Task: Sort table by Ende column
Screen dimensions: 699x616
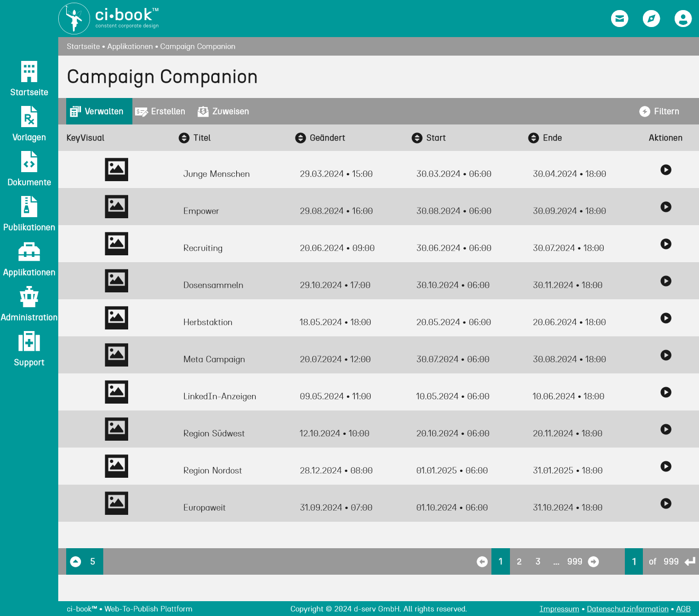Action: pos(533,138)
